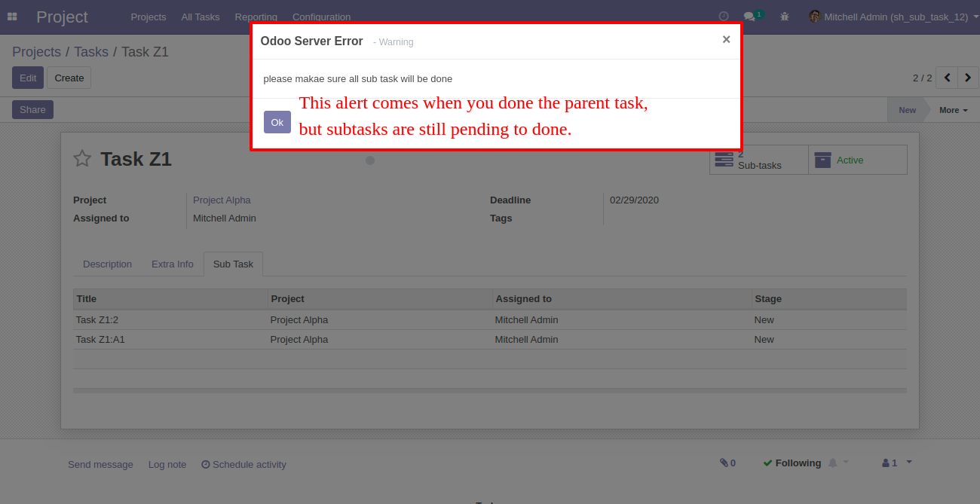This screenshot has width=980, height=504.
Task: Open the Reporting menu
Action: point(256,17)
